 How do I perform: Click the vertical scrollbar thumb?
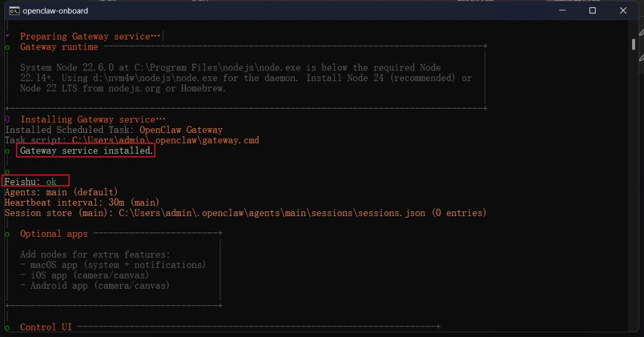(x=633, y=44)
